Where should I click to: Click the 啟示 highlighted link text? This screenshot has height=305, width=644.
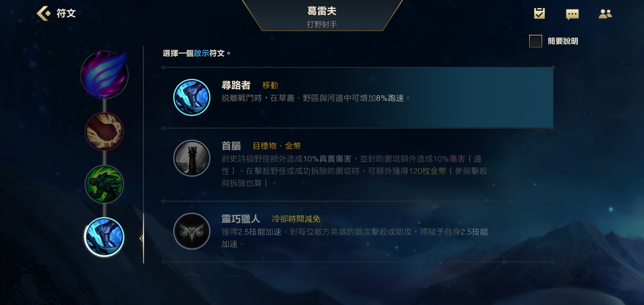(201, 53)
